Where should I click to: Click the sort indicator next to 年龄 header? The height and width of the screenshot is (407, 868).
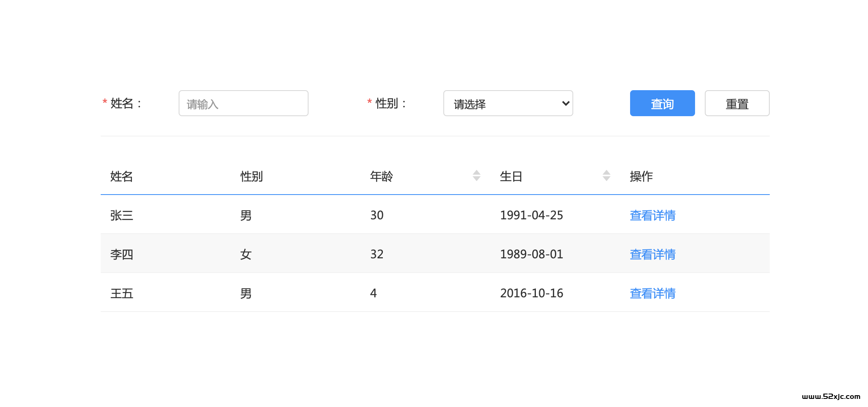click(x=476, y=175)
